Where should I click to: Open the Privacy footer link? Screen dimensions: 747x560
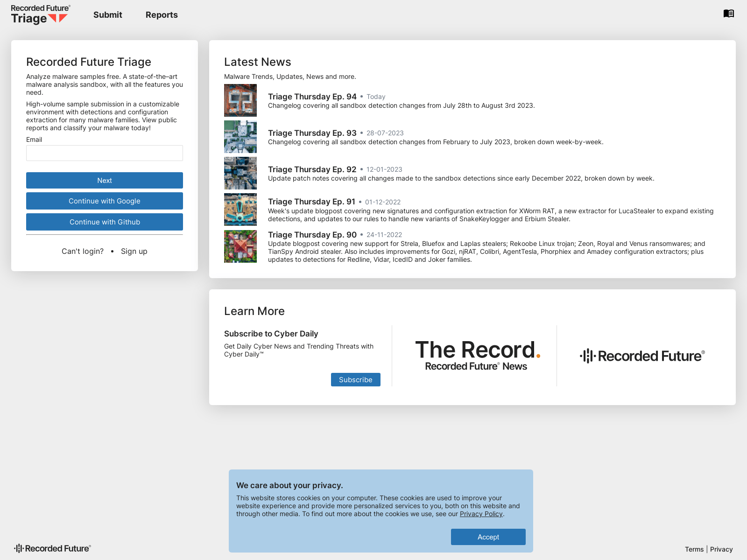pos(721,549)
